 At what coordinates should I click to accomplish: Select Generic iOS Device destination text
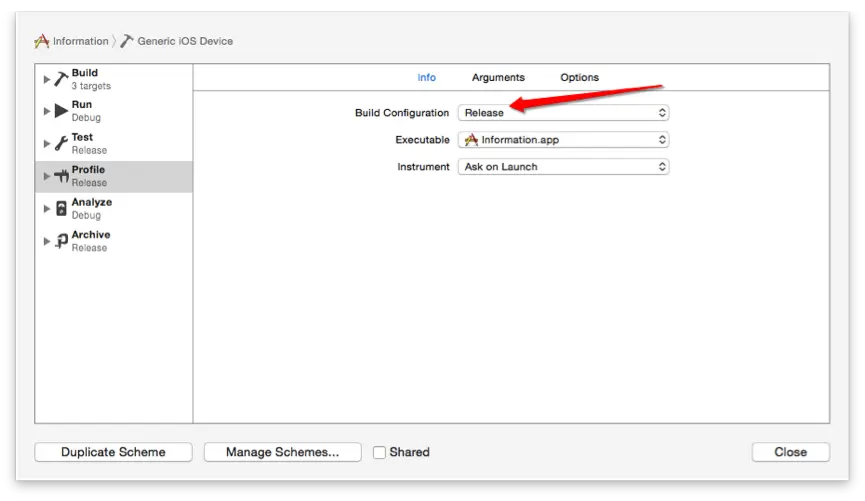[x=185, y=41]
